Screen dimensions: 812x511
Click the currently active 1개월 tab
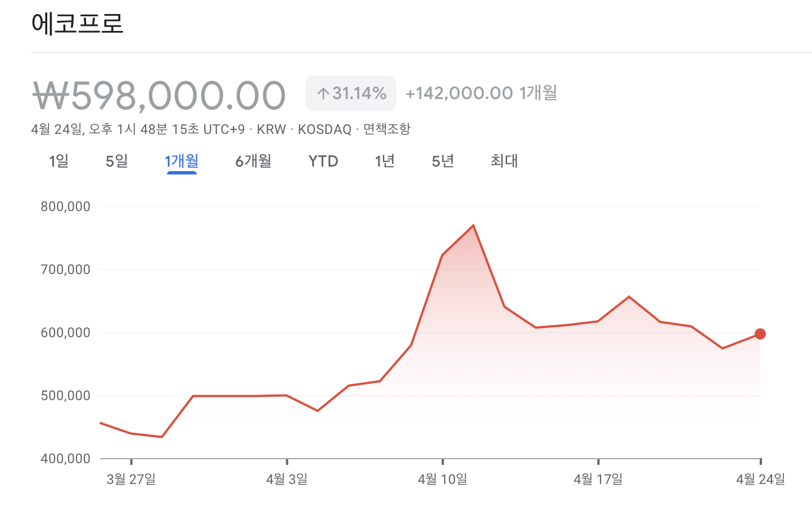(x=182, y=161)
